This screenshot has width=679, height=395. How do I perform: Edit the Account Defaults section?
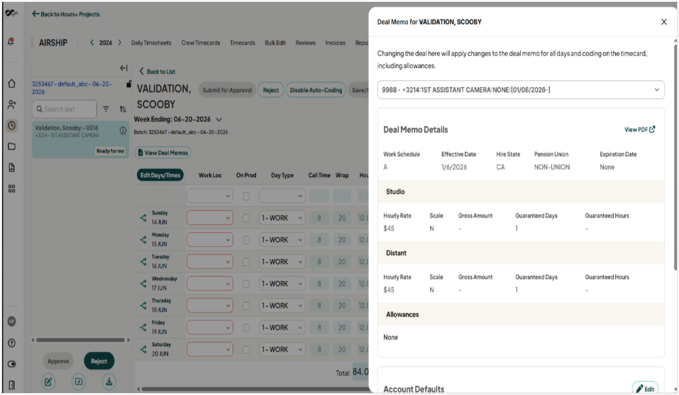645,389
